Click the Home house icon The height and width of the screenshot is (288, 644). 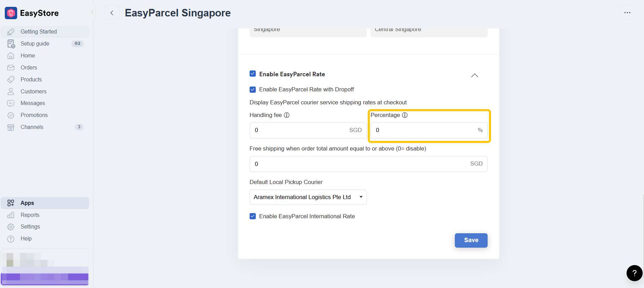click(x=11, y=56)
